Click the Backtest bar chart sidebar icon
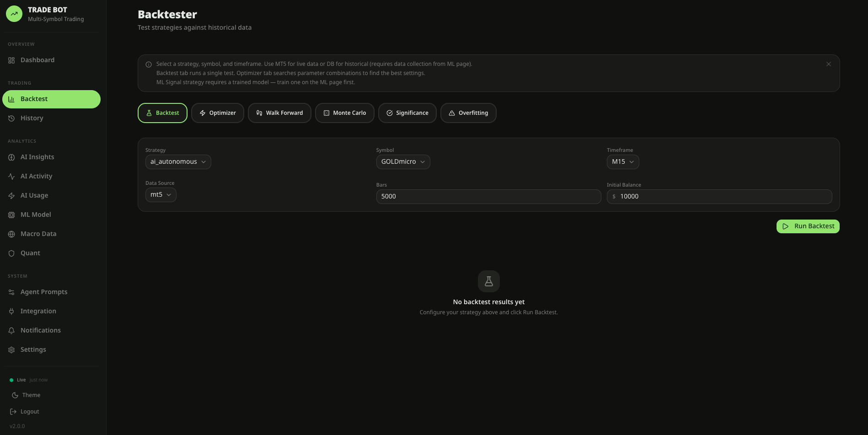This screenshot has height=435, width=868. [x=11, y=99]
